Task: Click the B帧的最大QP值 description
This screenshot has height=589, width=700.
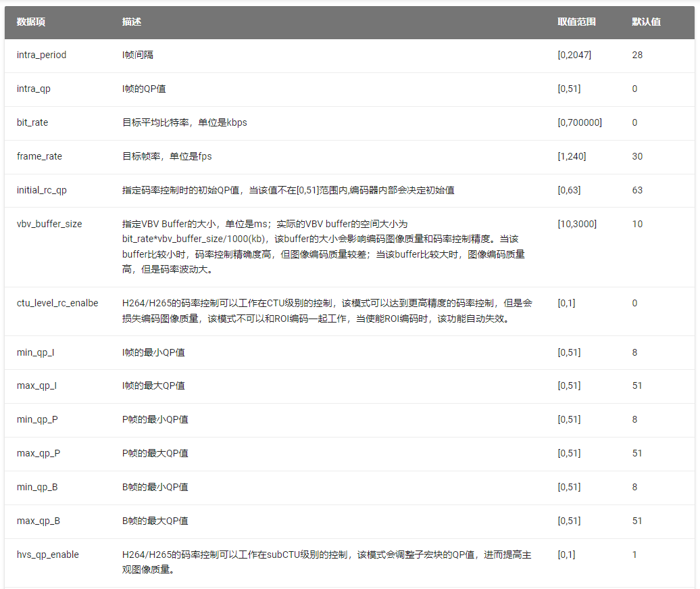Action: tap(155, 521)
